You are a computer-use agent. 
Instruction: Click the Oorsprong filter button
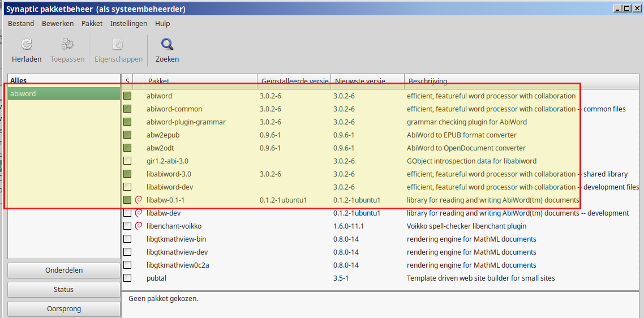63,309
